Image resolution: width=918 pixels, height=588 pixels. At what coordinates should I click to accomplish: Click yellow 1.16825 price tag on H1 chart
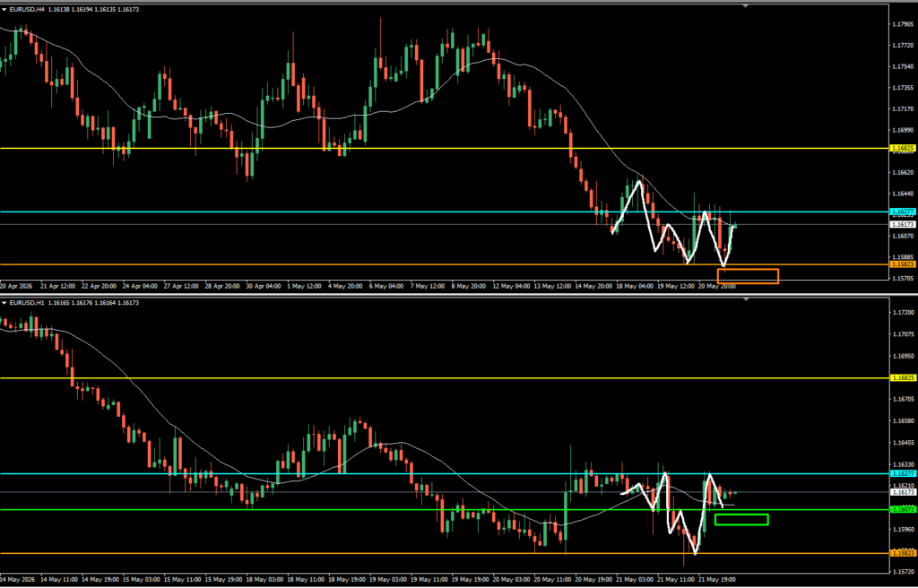[902, 377]
